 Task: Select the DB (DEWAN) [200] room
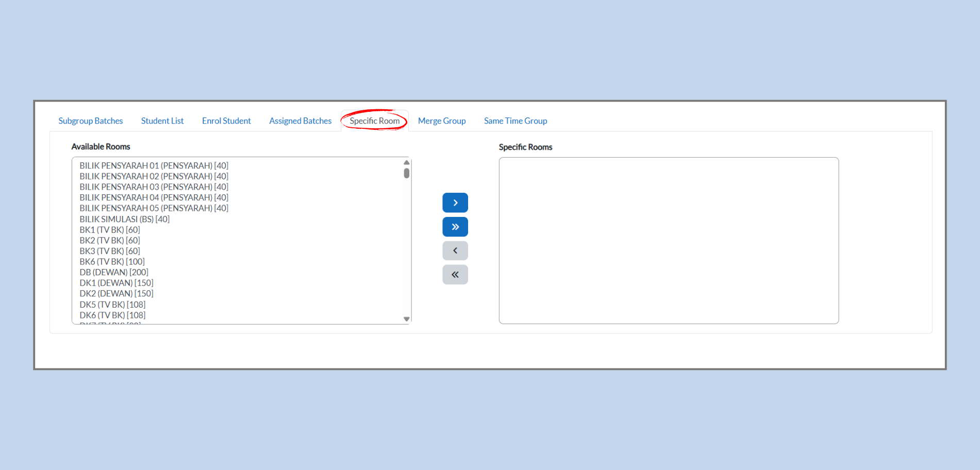114,272
